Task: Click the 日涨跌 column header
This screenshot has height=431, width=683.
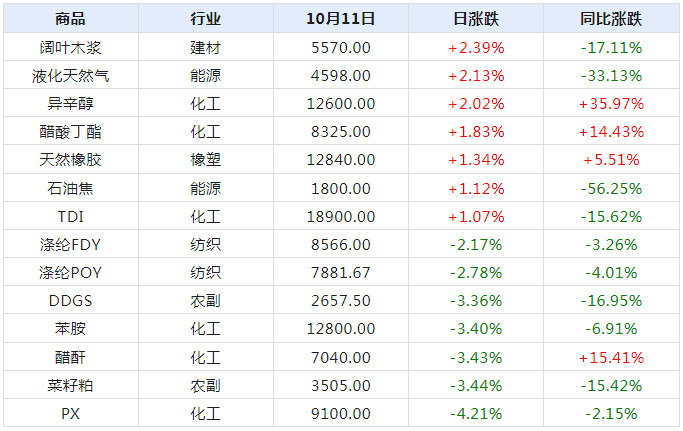Action: click(x=476, y=18)
